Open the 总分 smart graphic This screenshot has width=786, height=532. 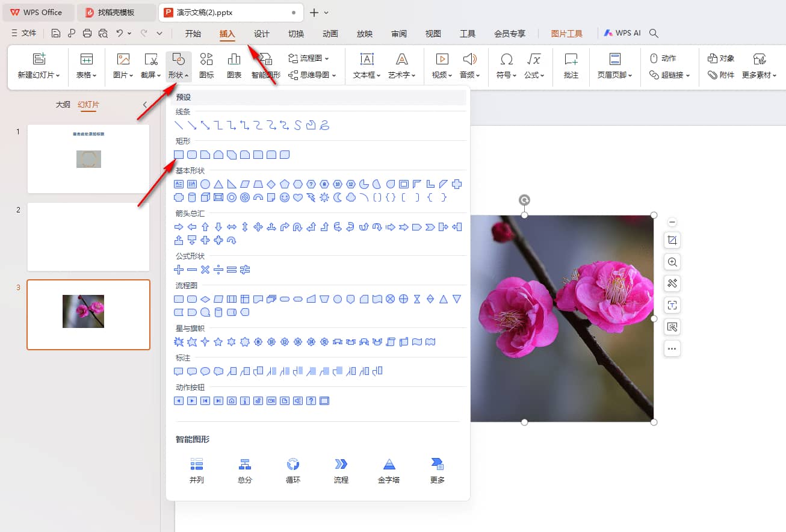point(245,470)
